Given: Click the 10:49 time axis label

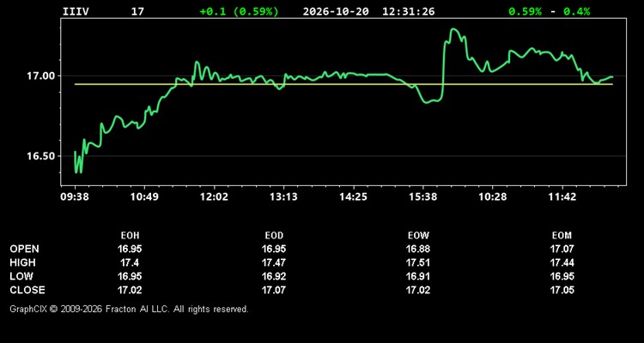Looking at the screenshot, I should (144, 197).
